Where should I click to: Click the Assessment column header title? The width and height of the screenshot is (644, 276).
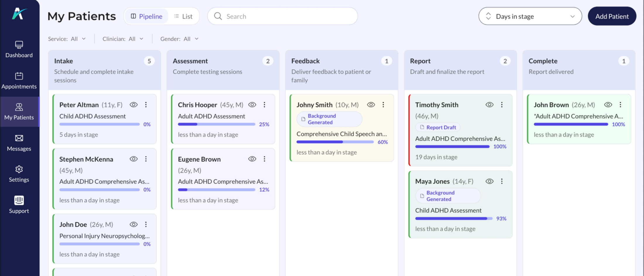[190, 61]
